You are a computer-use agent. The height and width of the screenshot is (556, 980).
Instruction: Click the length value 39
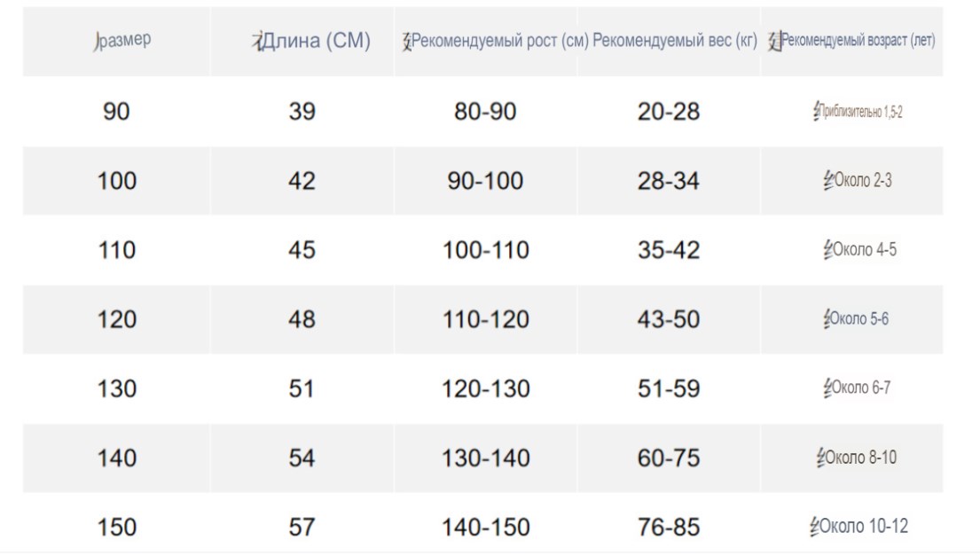[302, 112]
